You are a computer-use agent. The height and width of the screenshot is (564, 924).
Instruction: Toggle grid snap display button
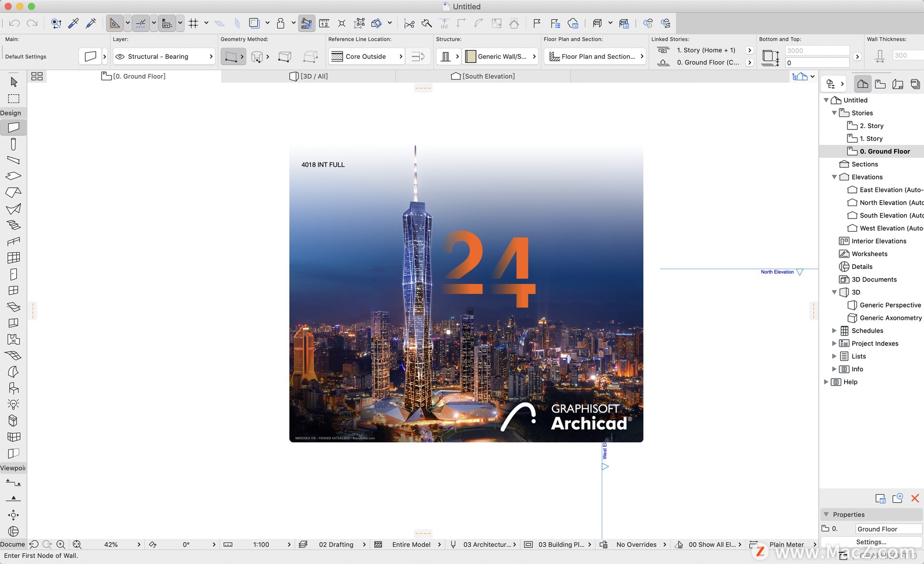point(193,23)
